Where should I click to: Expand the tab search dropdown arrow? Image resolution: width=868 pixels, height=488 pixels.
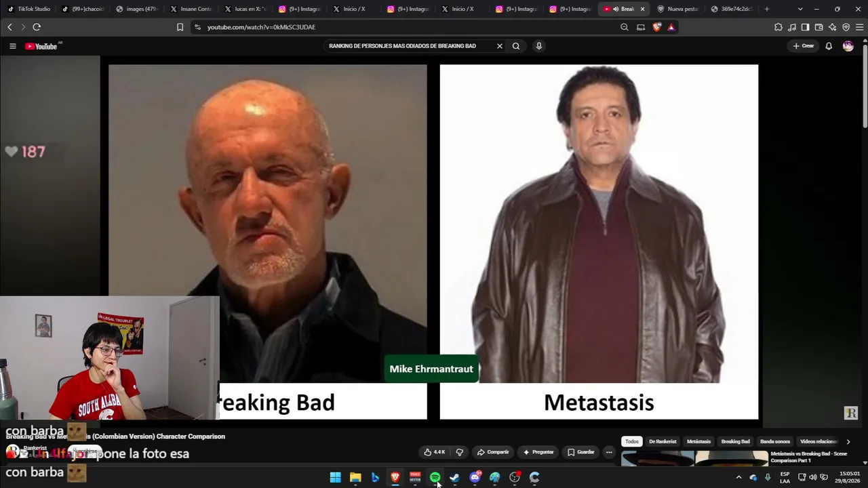pyautogui.click(x=800, y=9)
